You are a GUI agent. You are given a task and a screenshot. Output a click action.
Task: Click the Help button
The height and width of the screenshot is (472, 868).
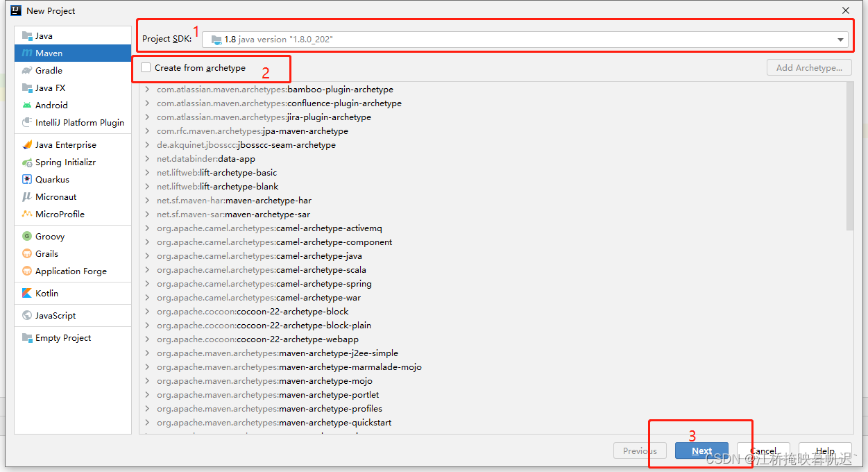coord(825,450)
